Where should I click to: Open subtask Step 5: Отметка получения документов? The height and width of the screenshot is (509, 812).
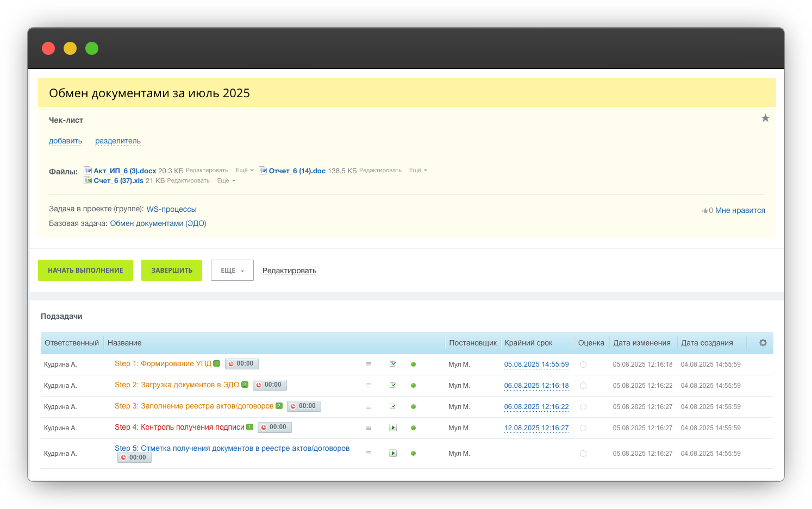pos(232,448)
